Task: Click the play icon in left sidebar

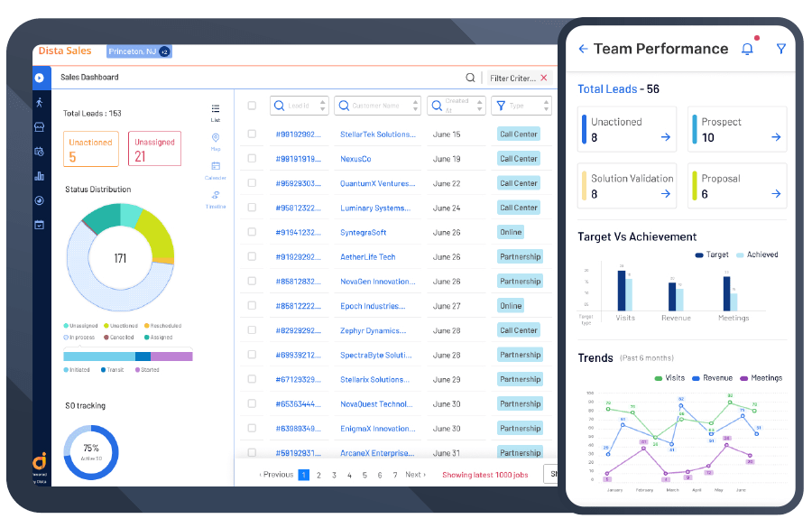Action: [40, 78]
